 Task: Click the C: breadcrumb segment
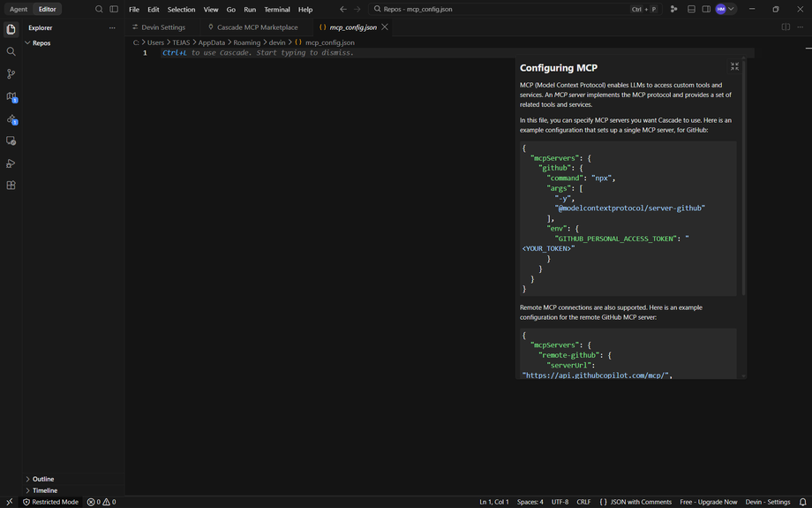[136, 42]
